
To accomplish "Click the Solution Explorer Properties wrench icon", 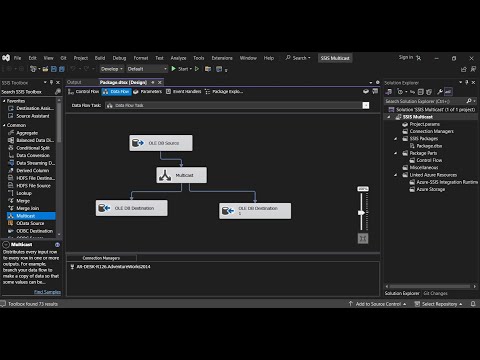I will [x=440, y=92].
